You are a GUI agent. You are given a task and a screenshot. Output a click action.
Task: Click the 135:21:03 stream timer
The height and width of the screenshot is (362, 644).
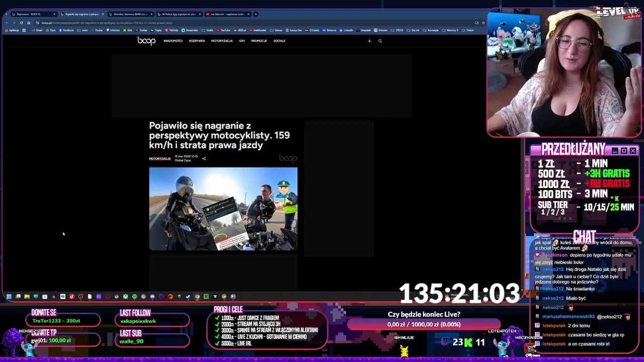(x=459, y=293)
